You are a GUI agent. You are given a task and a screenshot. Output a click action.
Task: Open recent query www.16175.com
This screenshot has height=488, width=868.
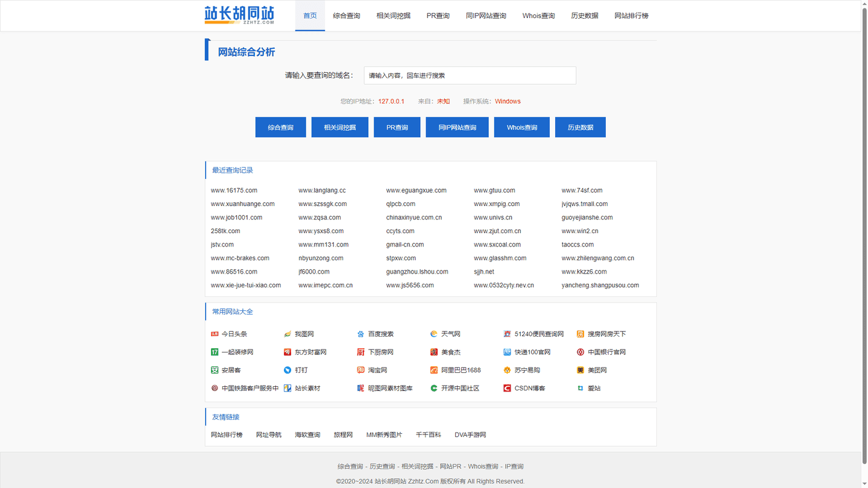(x=234, y=190)
